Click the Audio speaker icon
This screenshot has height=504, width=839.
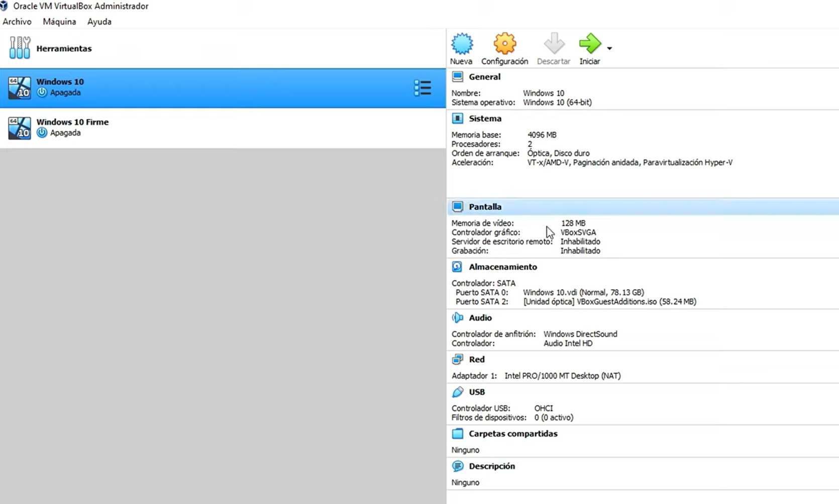coord(457,318)
